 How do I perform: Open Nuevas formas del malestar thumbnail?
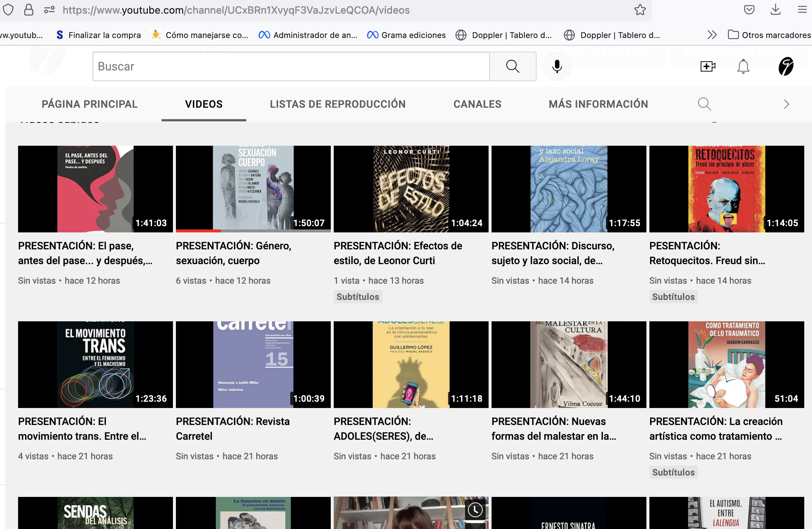pyautogui.click(x=569, y=364)
